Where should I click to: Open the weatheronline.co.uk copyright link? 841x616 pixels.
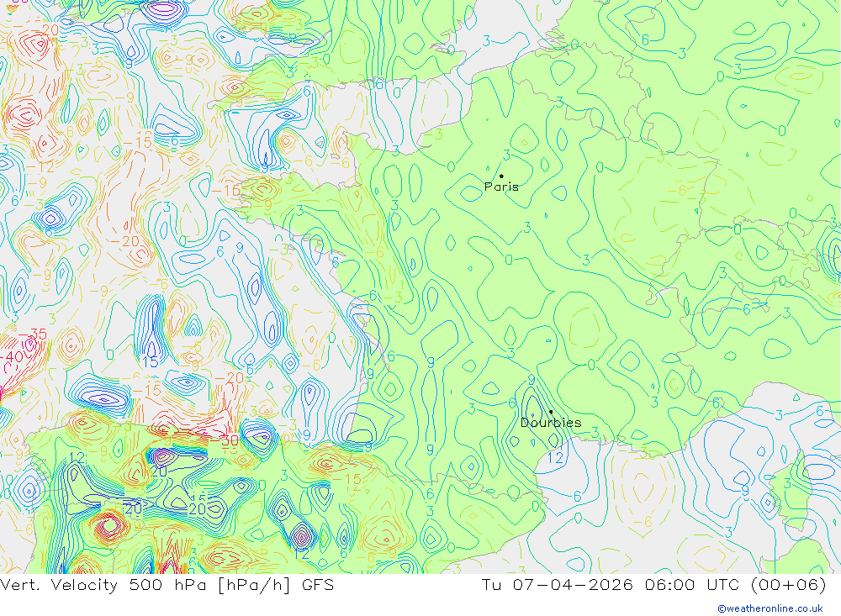pos(770,608)
